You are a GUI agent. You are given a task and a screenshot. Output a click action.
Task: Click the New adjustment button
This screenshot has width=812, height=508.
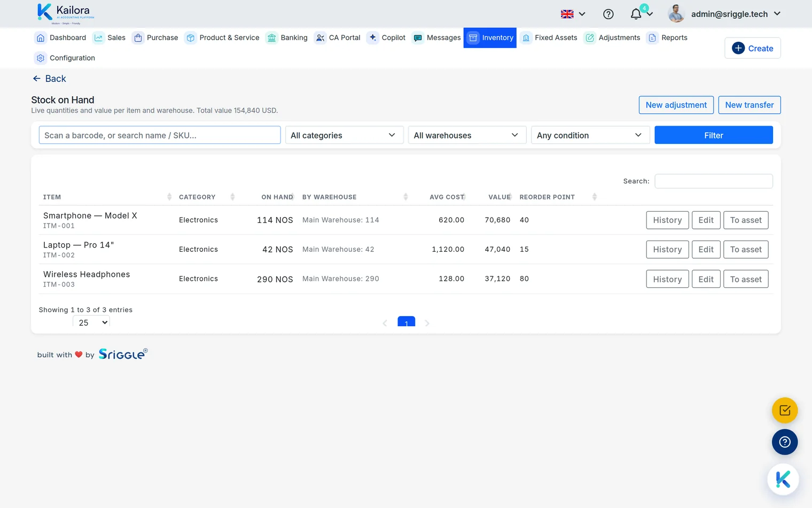point(676,105)
